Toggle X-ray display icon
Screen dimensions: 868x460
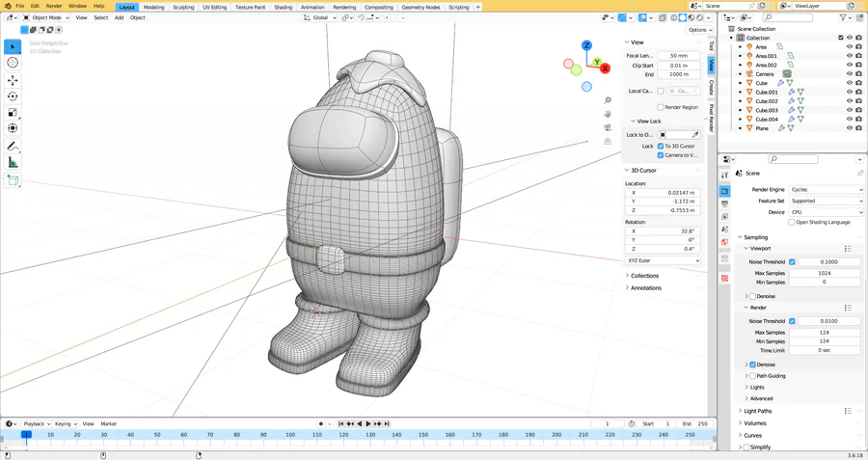(x=663, y=17)
